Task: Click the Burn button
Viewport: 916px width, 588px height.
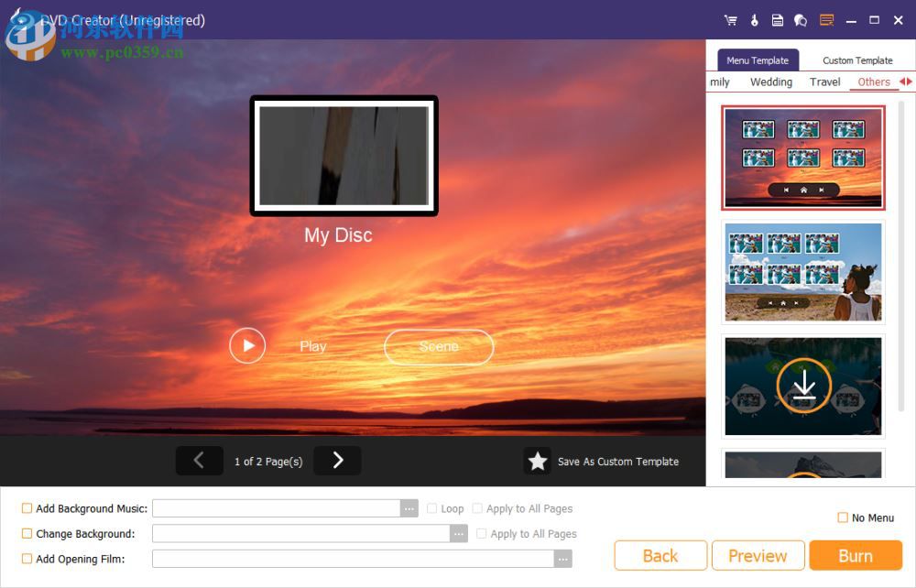Action: click(x=856, y=555)
